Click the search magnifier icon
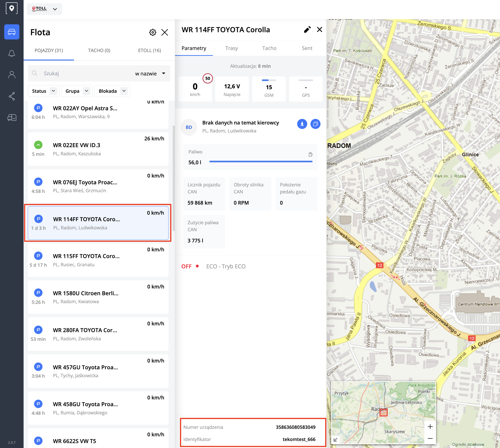500x448 pixels. coord(35,73)
